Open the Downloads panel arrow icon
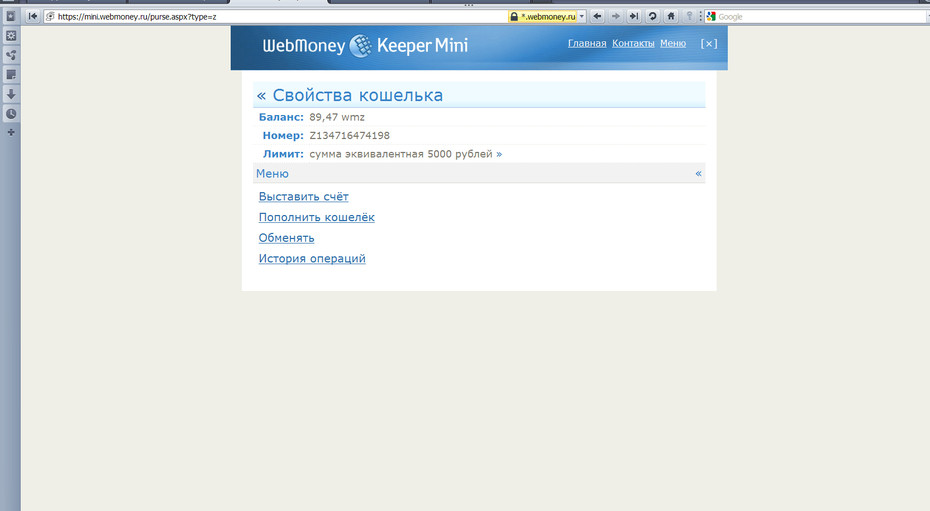Viewport: 930px width, 511px height. (11, 94)
